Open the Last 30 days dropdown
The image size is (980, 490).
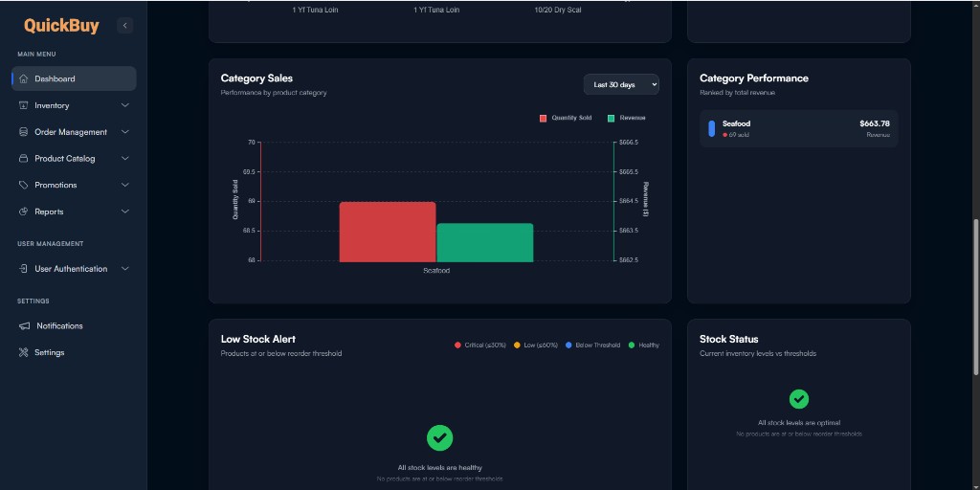coord(621,84)
